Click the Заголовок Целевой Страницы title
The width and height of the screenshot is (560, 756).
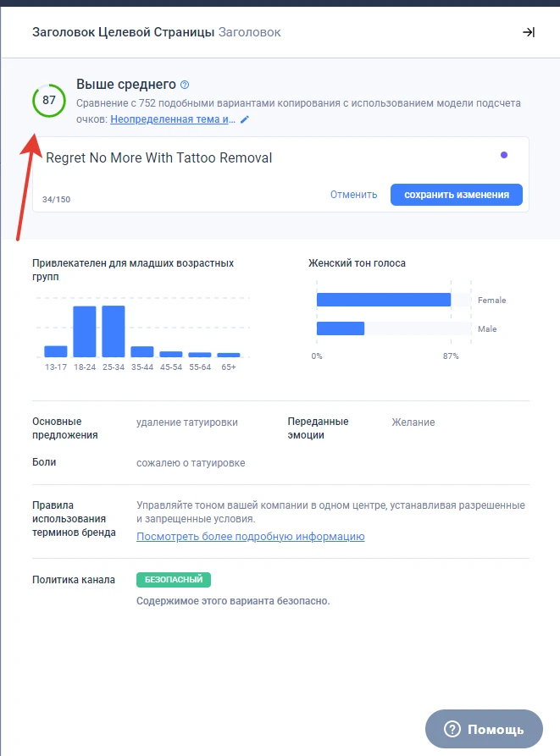tap(123, 32)
